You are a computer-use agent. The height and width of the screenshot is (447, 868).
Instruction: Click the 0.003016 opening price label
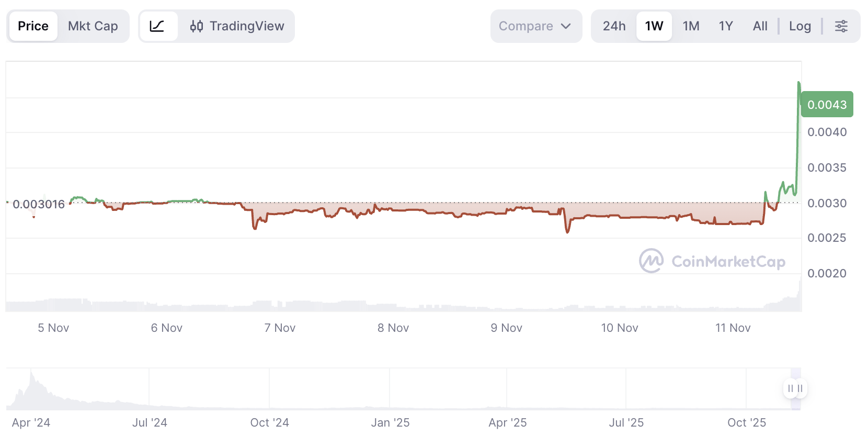[39, 204]
